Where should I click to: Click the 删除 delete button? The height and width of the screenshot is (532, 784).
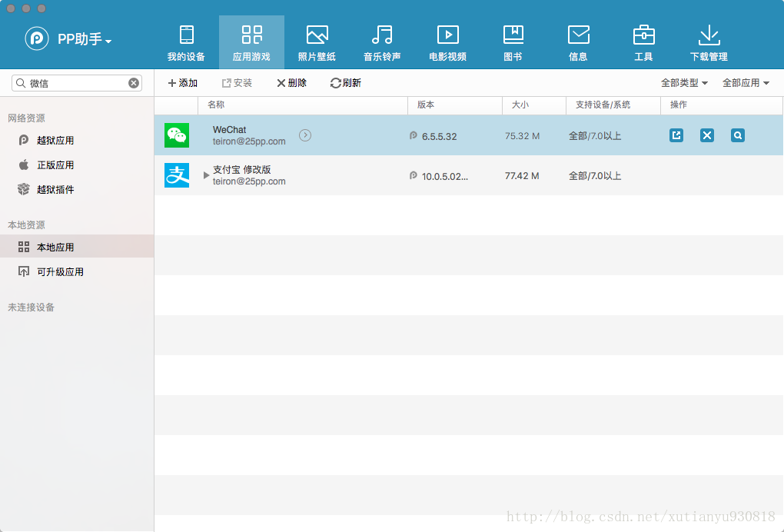(291, 83)
